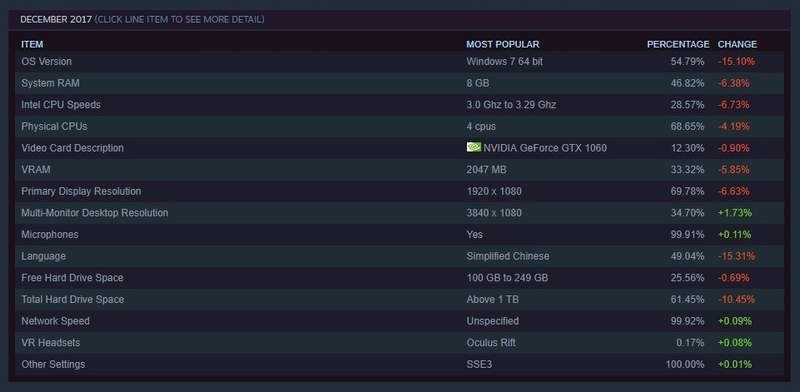Viewport: 800px width, 392px height.
Task: Open the Other Settings row
Action: pos(399,364)
